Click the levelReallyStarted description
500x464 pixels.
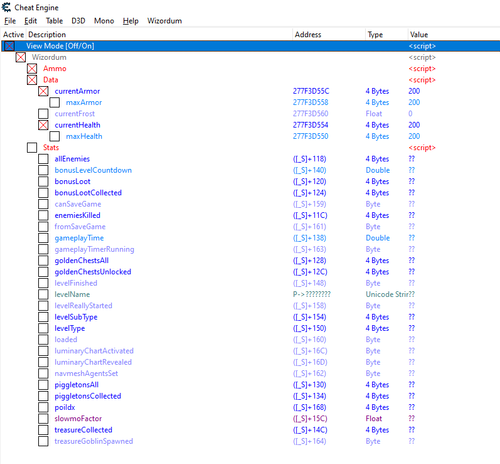click(x=83, y=306)
